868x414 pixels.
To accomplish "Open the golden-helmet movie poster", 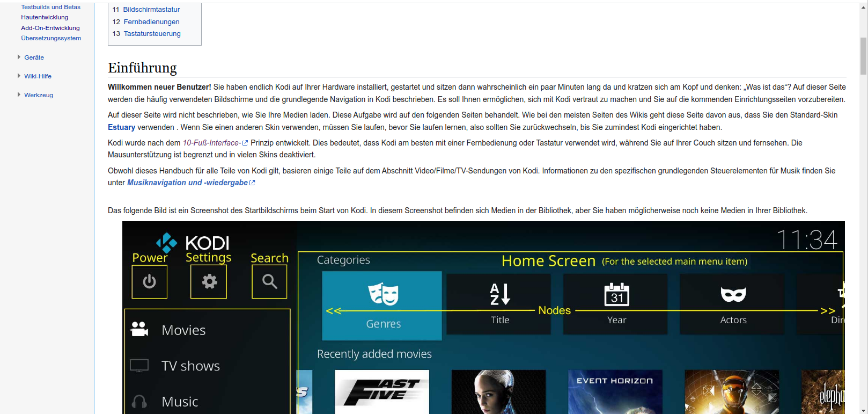I will point(732,392).
